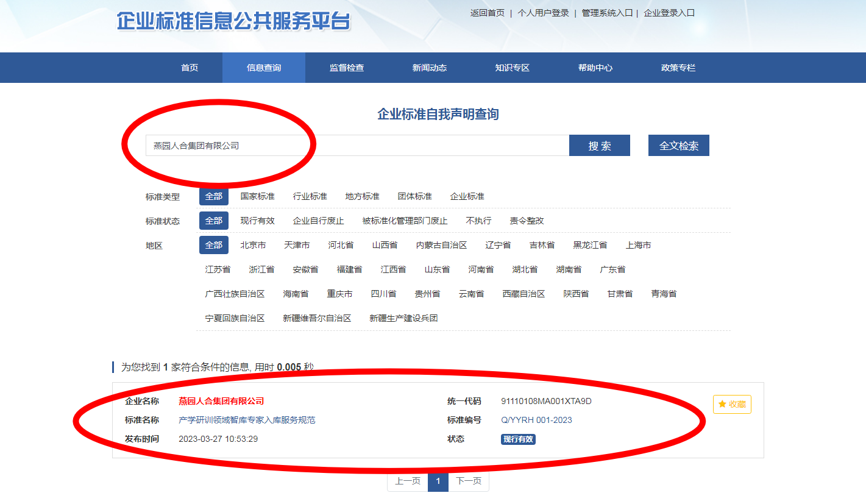
Task: Focus the company name search field
Action: pos(357,146)
